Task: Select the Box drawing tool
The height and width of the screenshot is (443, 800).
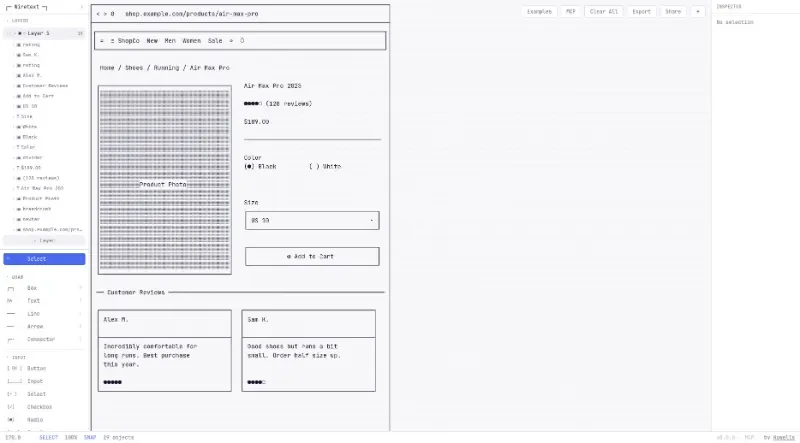Action: [x=33, y=288]
